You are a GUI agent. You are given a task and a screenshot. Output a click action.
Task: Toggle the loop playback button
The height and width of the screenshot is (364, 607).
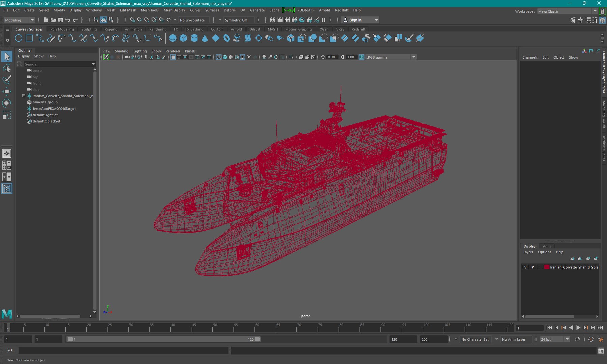[x=577, y=339]
